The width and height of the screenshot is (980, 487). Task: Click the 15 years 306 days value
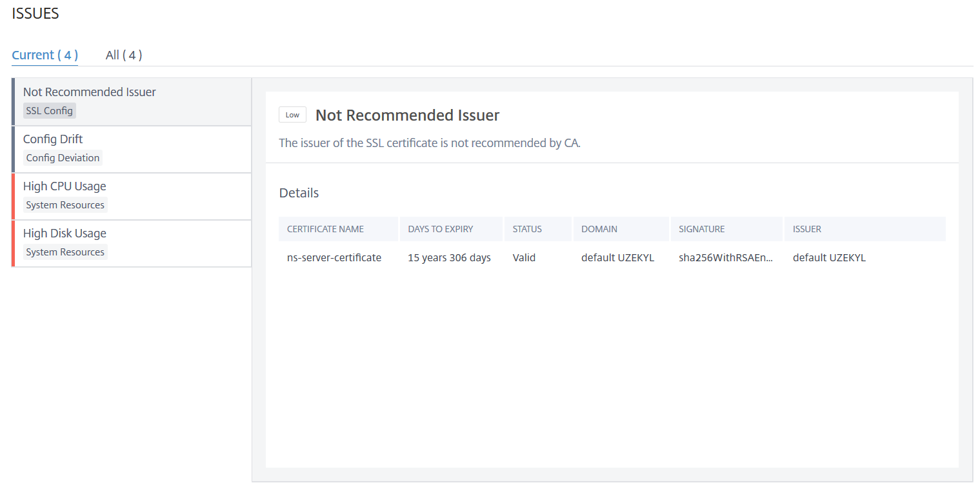pos(449,258)
